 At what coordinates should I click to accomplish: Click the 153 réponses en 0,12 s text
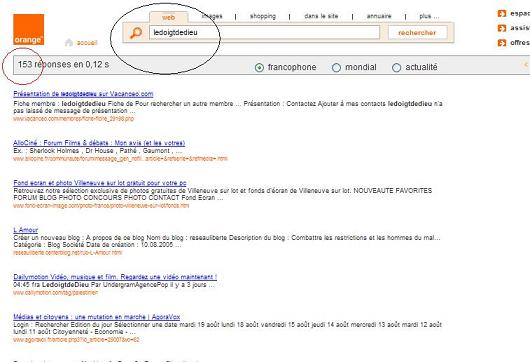pyautogui.click(x=64, y=64)
